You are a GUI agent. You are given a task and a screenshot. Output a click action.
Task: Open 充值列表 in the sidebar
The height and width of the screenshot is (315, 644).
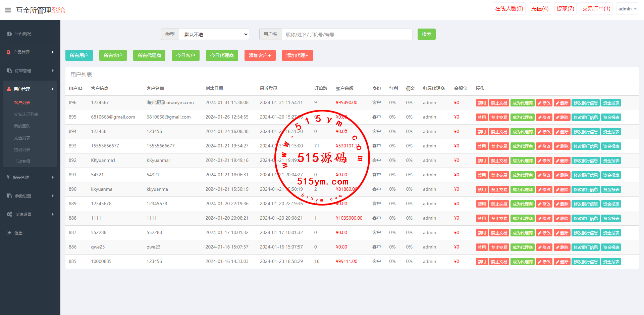(x=22, y=138)
